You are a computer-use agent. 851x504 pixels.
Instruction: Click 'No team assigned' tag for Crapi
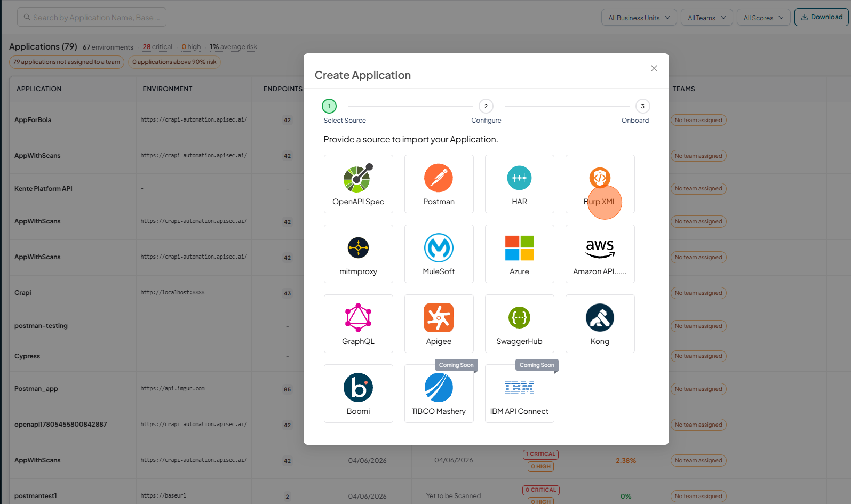pos(698,293)
